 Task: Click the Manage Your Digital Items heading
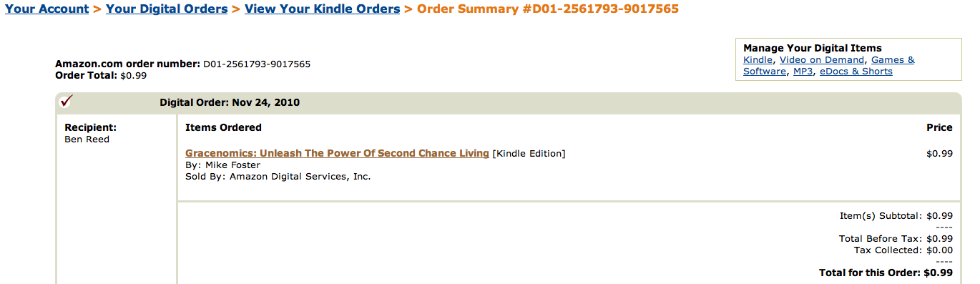coord(813,49)
